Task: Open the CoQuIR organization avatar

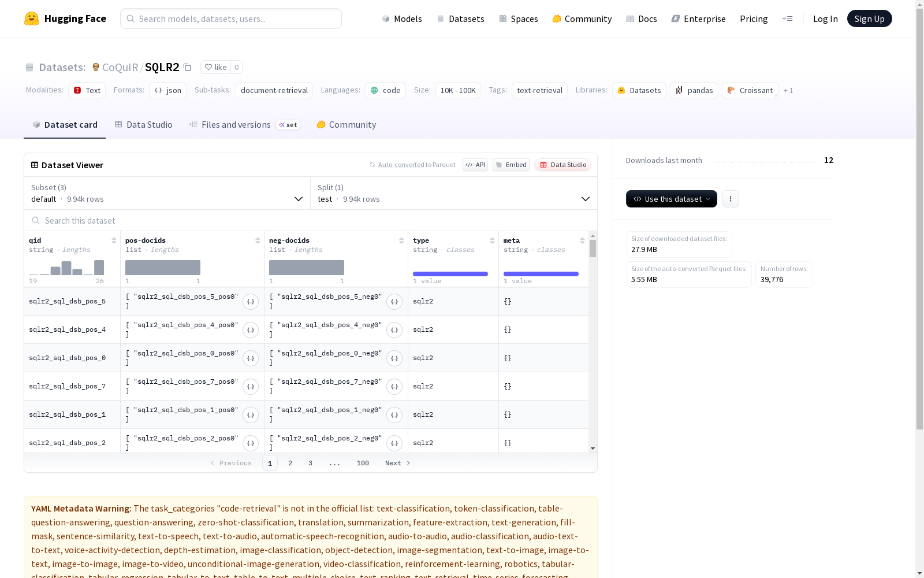Action: pos(96,67)
